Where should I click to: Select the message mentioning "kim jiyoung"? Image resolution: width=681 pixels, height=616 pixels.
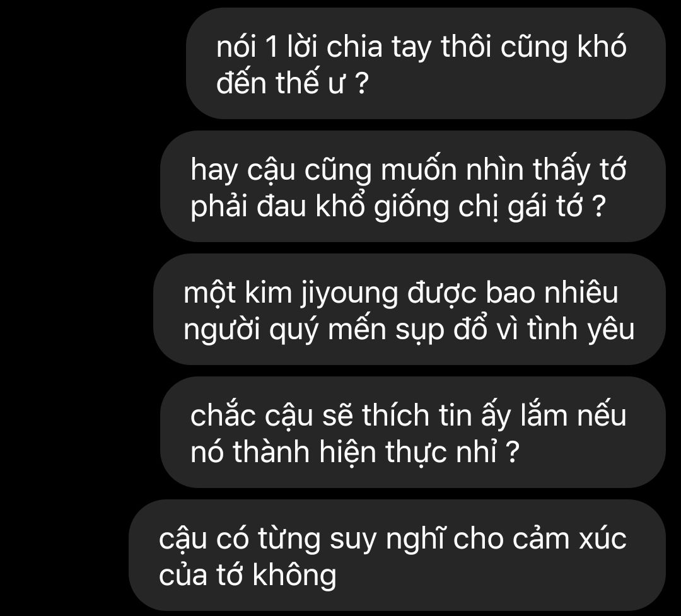coord(409,310)
